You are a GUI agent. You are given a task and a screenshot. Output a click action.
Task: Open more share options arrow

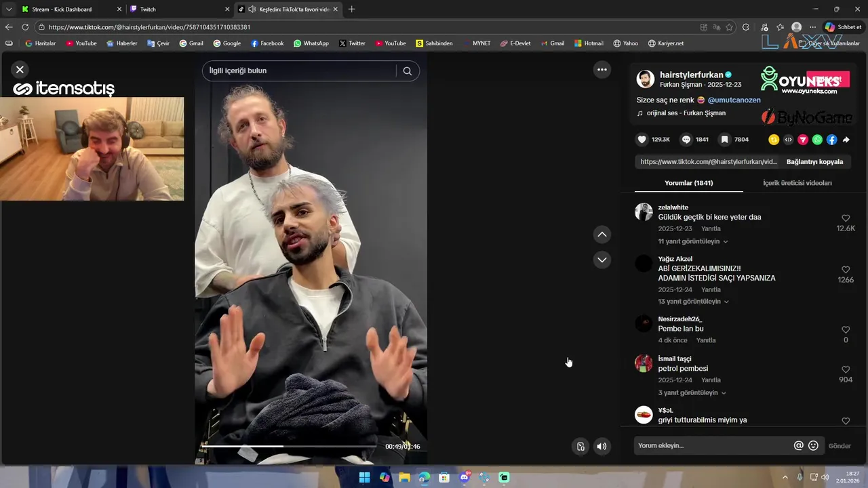click(846, 140)
